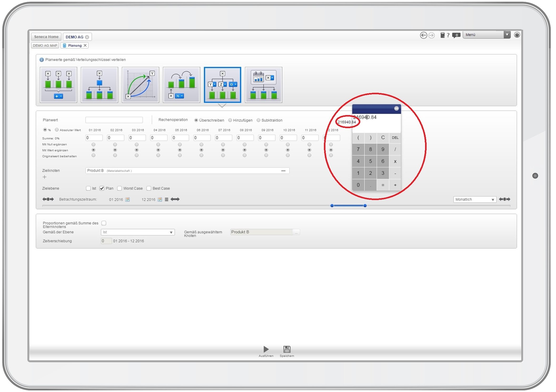
Task: Select the Hinzufügen radio button
Action: (x=230, y=120)
